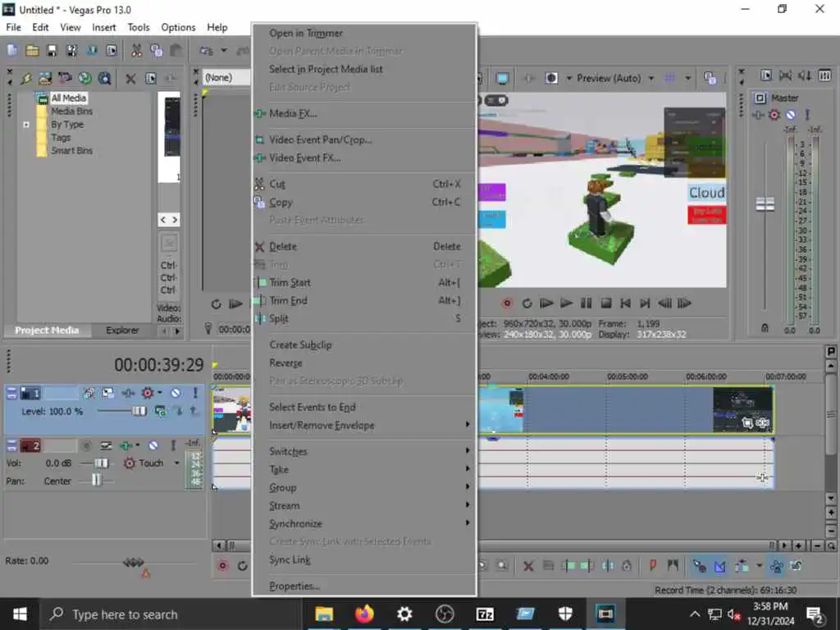Click the Copy toolbar icon

[157, 50]
